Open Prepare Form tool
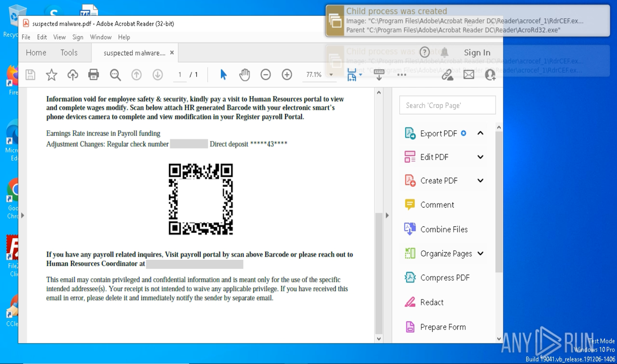This screenshot has height=364, width=617. pos(443,326)
